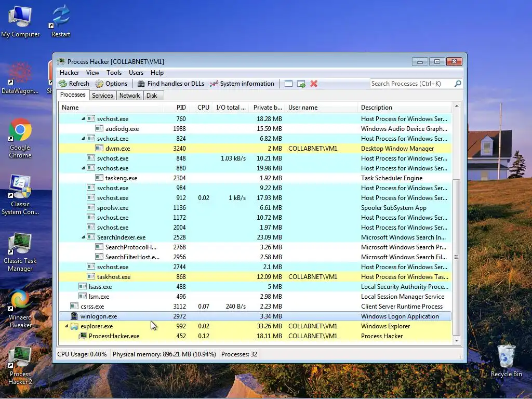532x399 pixels.
Task: Click CPU Usage: 0.40% in status bar
Action: click(x=82, y=354)
